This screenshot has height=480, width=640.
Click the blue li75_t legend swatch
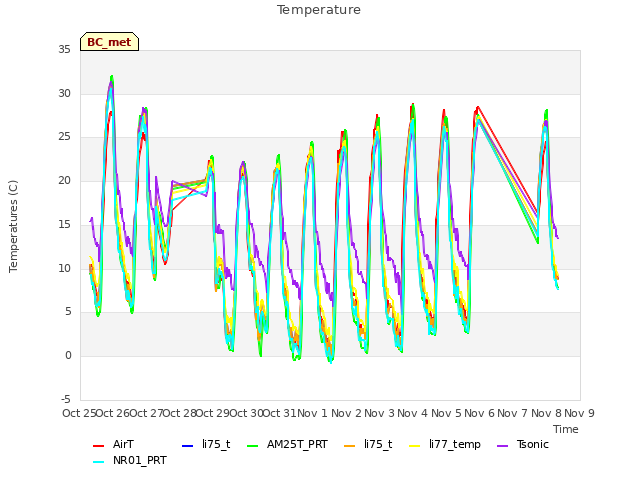pos(187,446)
